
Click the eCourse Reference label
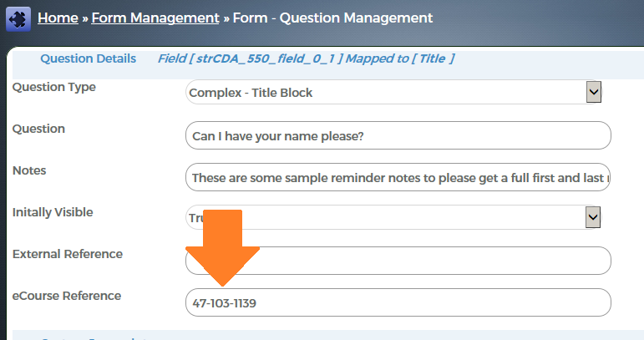click(x=67, y=296)
